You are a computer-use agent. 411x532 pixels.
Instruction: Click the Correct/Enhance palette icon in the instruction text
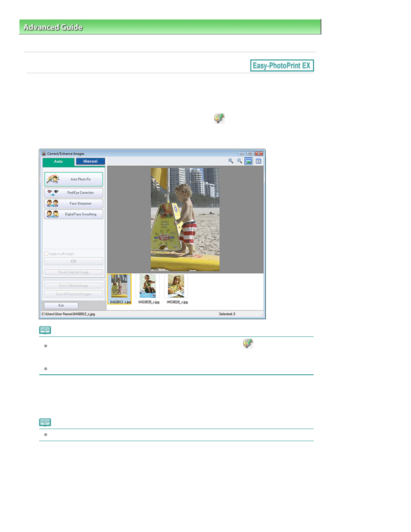coord(219,118)
